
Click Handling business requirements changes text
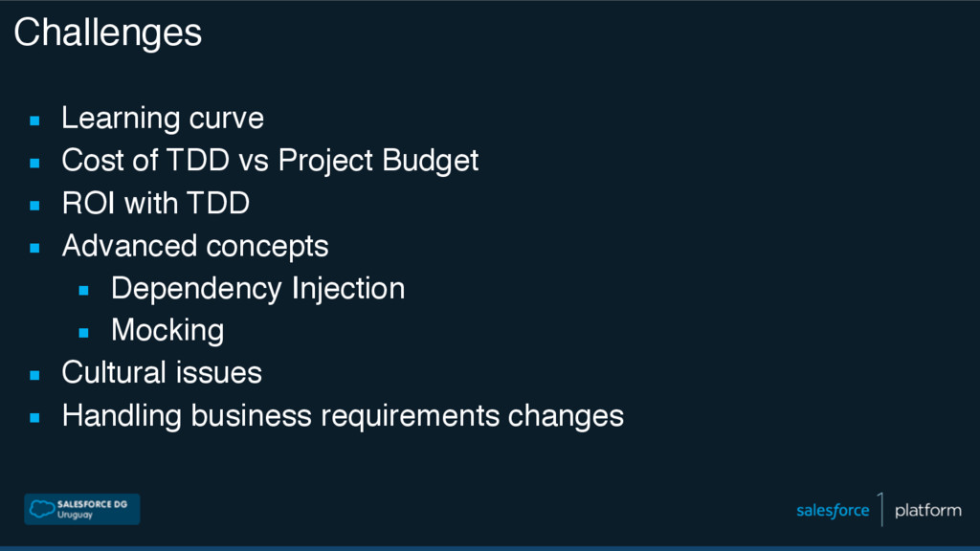tap(343, 416)
